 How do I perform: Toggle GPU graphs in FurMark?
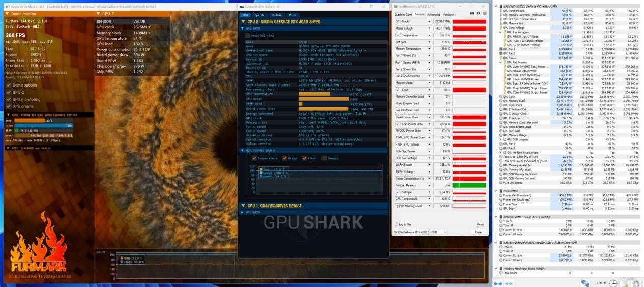9,106
